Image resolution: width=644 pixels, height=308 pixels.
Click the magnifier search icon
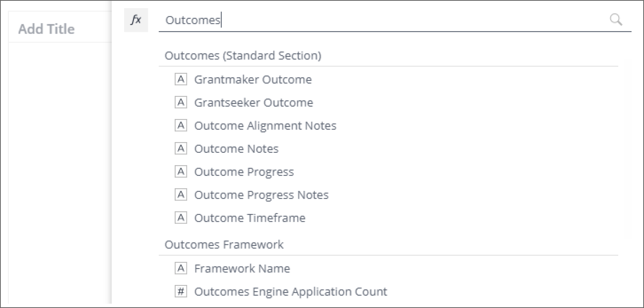616,20
